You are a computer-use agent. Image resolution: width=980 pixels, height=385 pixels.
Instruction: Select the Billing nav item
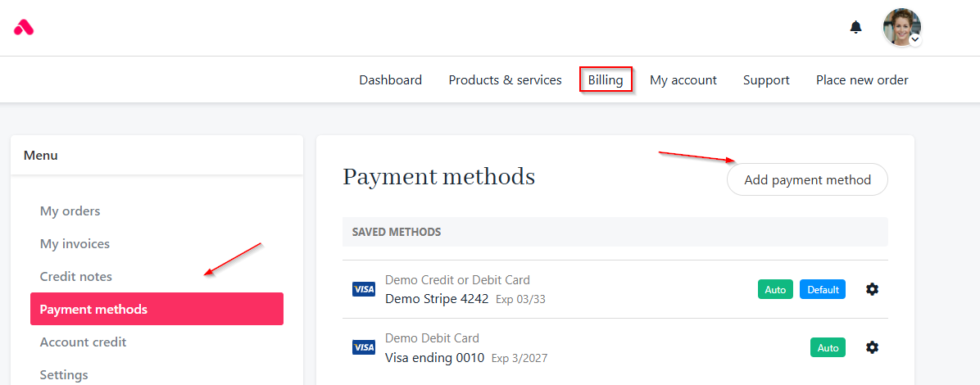(606, 80)
